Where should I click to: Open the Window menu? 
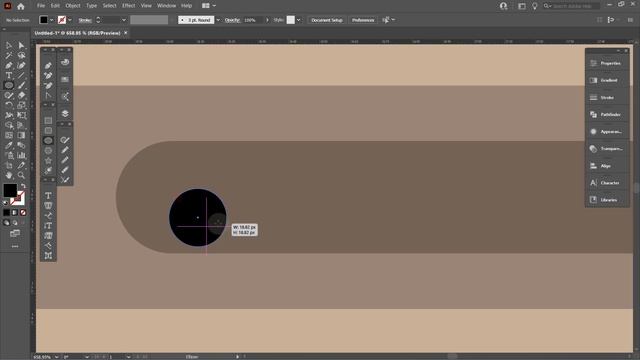(167, 6)
